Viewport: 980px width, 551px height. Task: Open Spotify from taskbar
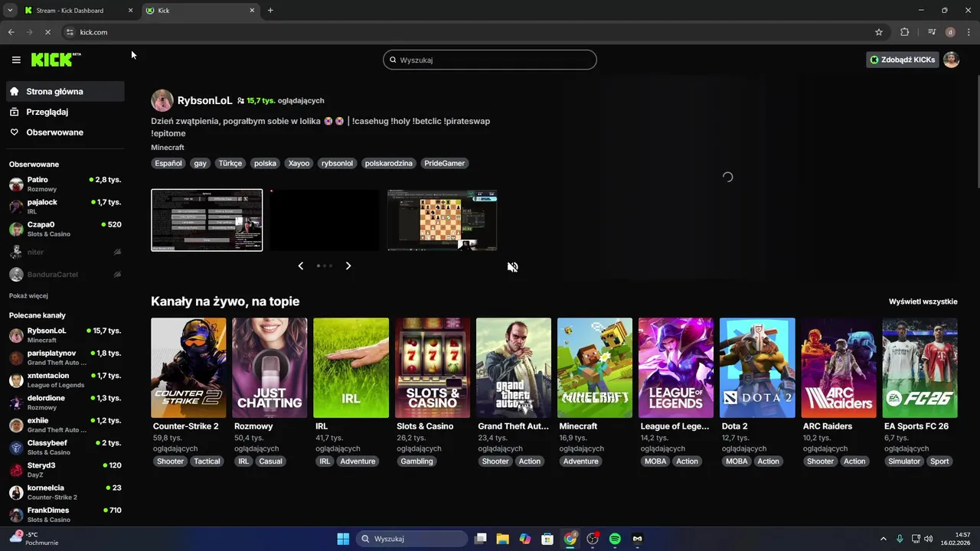click(615, 539)
